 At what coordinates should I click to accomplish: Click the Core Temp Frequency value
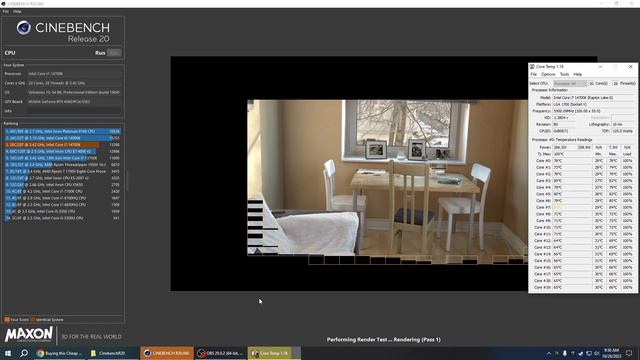594,111
